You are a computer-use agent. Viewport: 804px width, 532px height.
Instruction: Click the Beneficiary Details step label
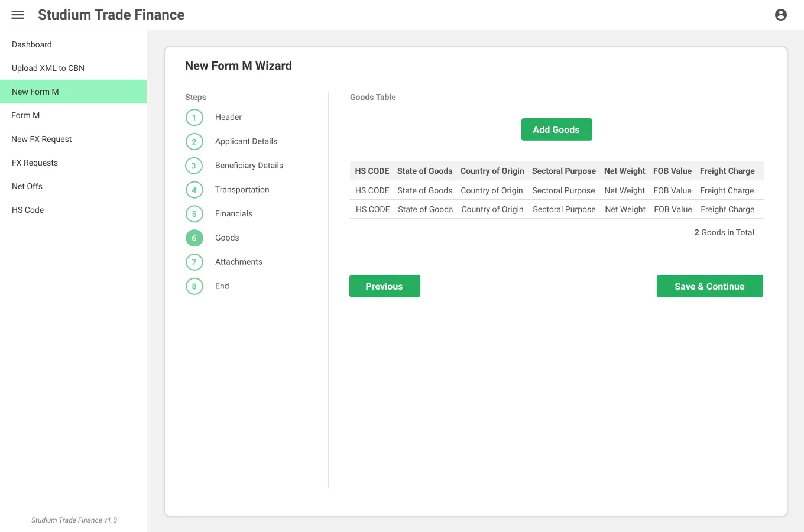[x=249, y=166]
